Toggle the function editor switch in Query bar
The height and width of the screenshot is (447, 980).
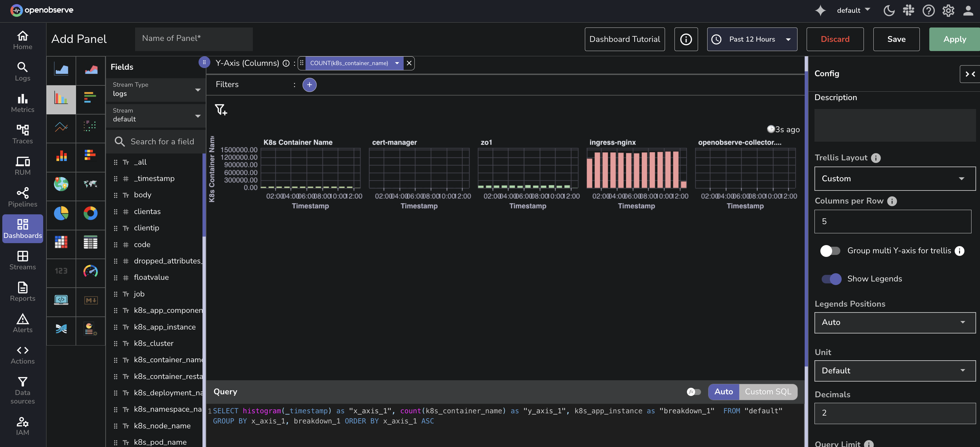point(693,392)
